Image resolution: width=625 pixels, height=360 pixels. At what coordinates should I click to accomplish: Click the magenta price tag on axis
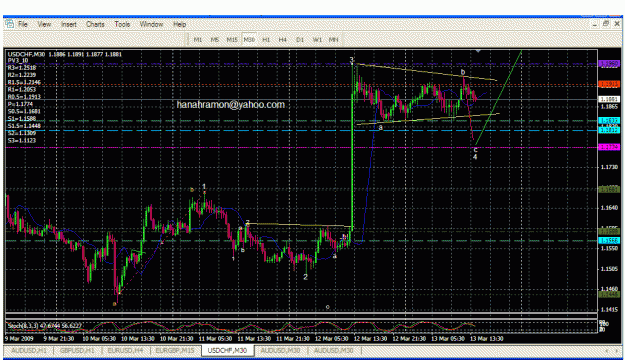tap(609, 148)
